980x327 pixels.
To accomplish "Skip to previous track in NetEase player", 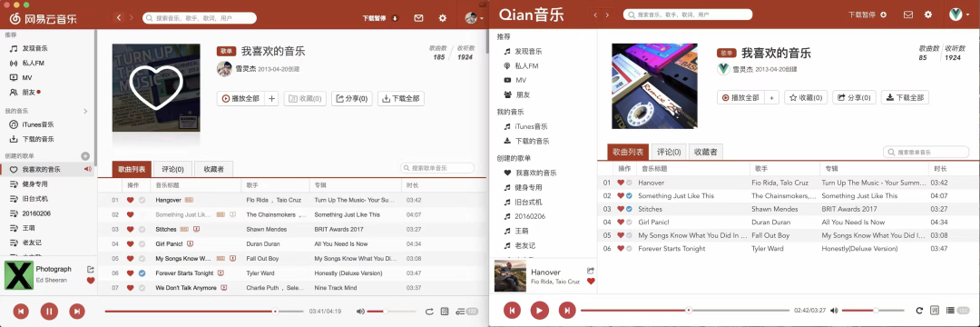I will coord(21,311).
